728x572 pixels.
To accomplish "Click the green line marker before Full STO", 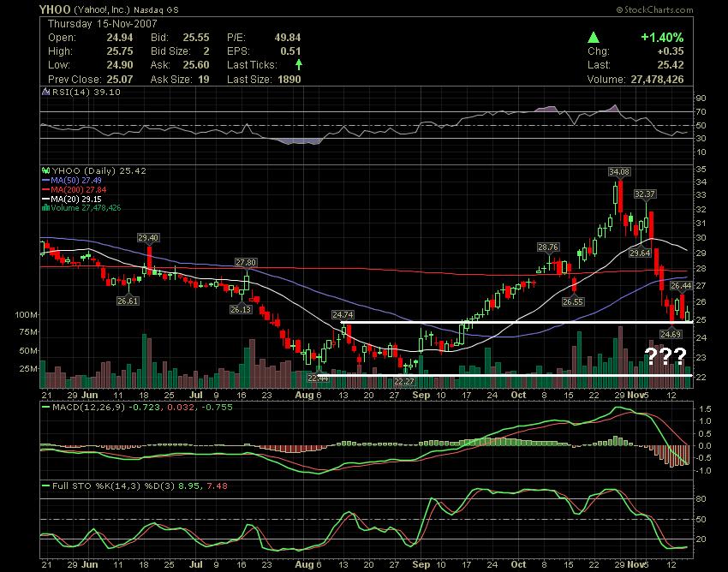I will 46,486.
